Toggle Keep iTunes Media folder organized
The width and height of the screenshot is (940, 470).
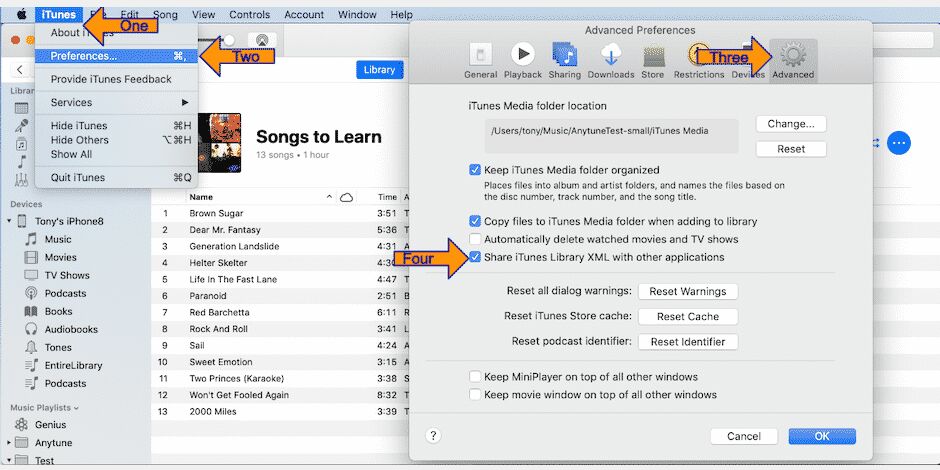[475, 170]
